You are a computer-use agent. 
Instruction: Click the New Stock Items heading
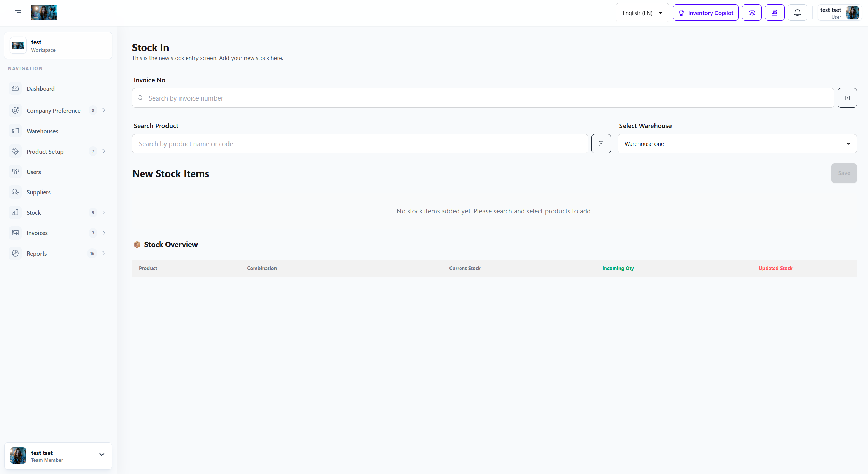171,174
